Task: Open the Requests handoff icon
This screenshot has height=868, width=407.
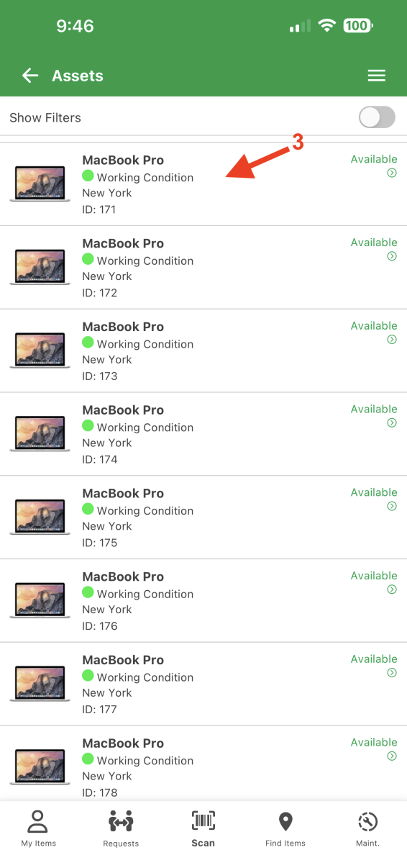Action: click(x=121, y=821)
